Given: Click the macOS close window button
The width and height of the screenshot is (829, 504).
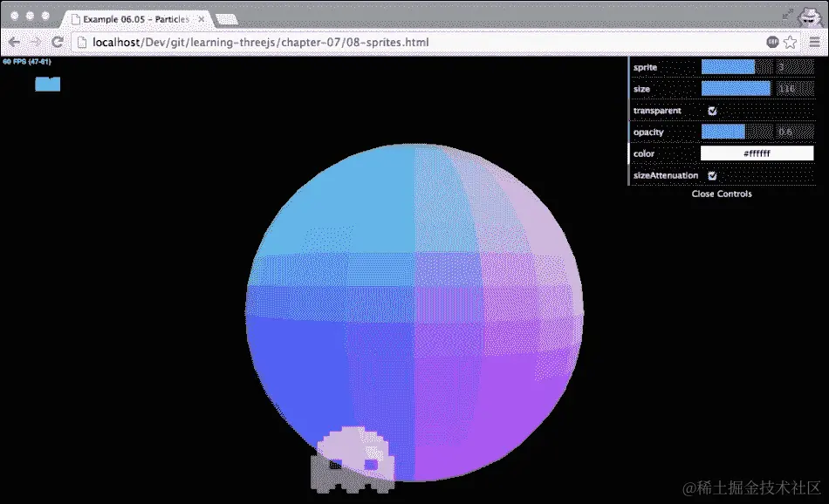Looking at the screenshot, I should (x=15, y=16).
